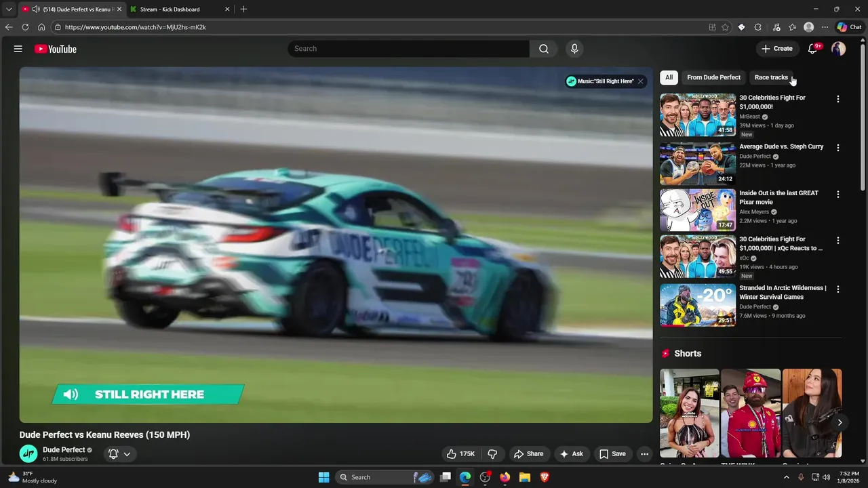Open options menu for Stranded In Arctic Wilderness
Viewport: 868px width, 488px height.
838,289
